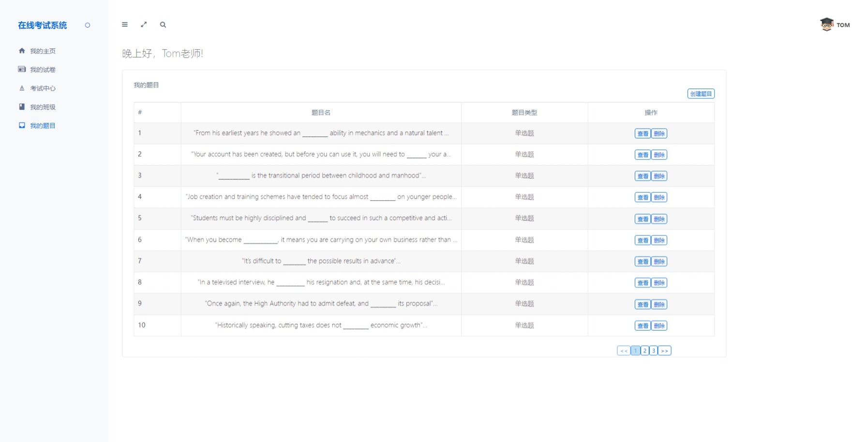This screenshot has height=442, width=868.
Task: Click greeting text 晚上好，Tom老师!
Action: 163,53
